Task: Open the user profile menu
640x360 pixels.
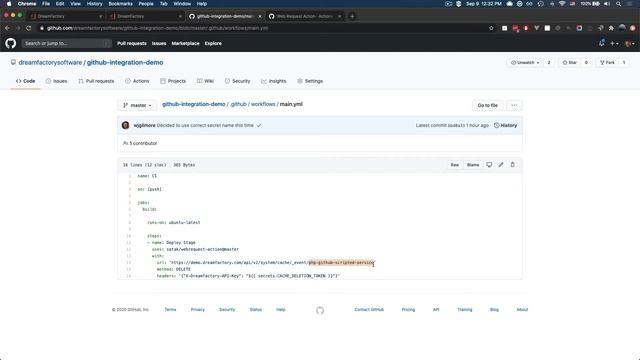Action: [630, 43]
